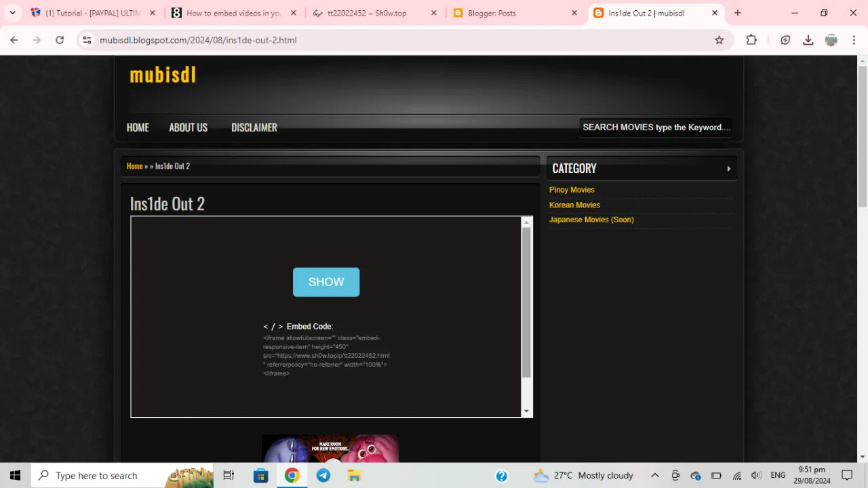The width and height of the screenshot is (868, 488).
Task: Expand the CATEGORY panel arrow
Action: pos(729,169)
